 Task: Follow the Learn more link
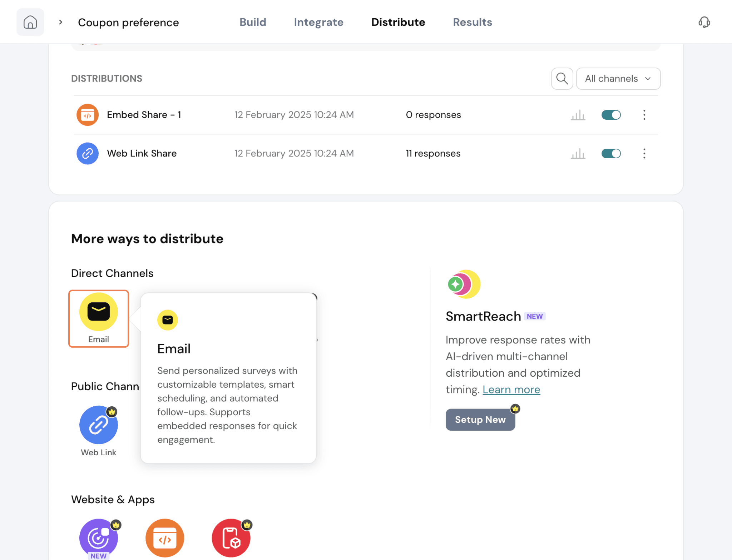point(511,390)
